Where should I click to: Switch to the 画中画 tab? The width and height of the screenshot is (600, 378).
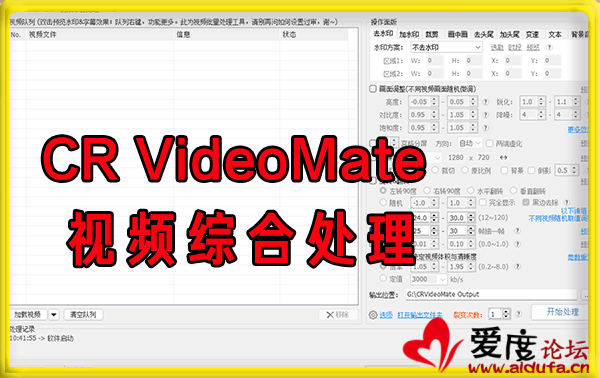coord(458,34)
